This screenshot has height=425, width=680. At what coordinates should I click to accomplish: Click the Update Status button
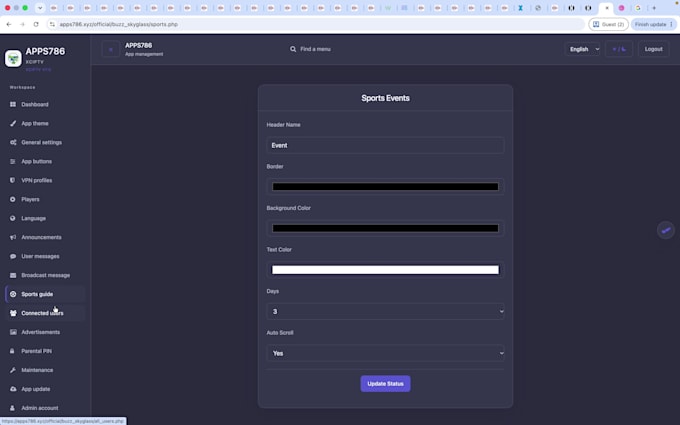(x=385, y=384)
